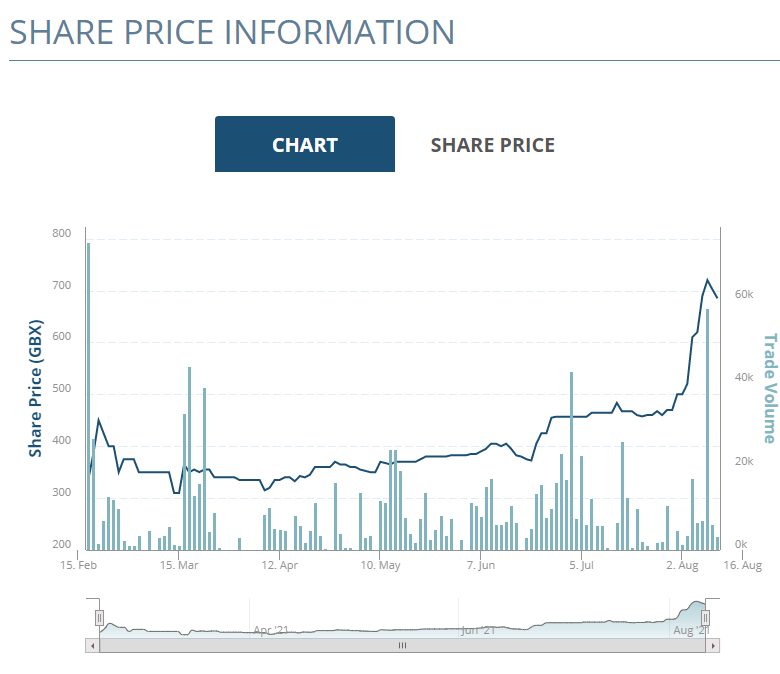Screen dimensions: 780x674
Task: Click the 7. Jun x-axis date label
Action: (x=480, y=565)
